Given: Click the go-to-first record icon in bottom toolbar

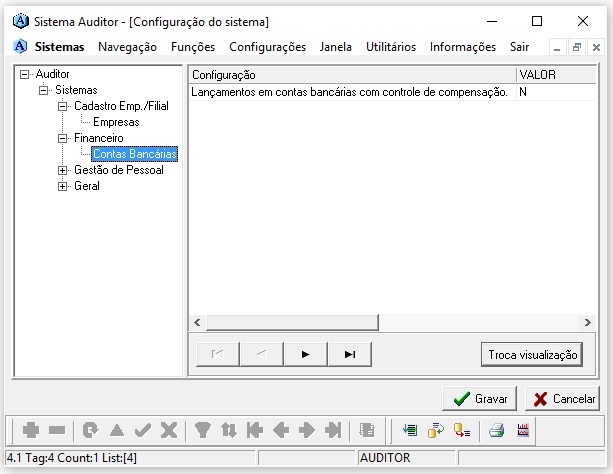Looking at the screenshot, I should point(255,430).
